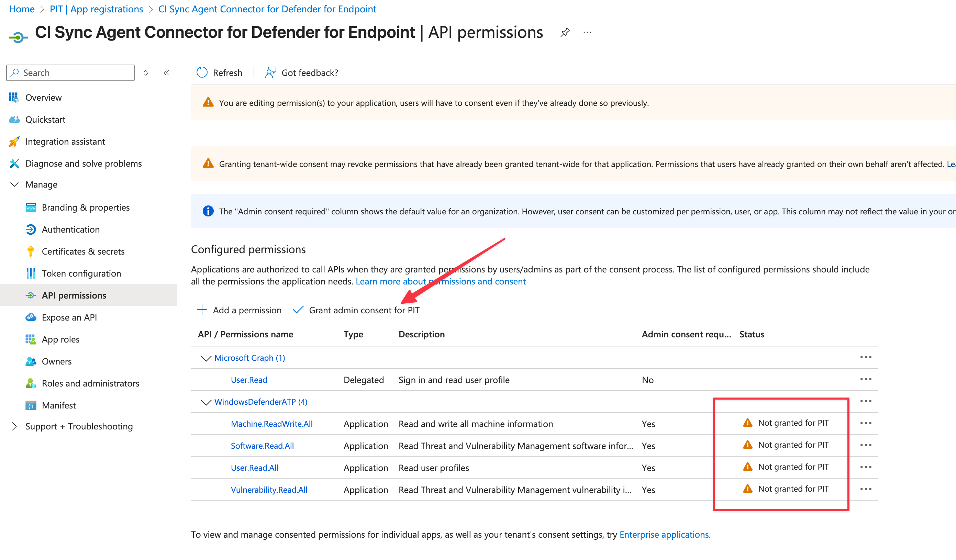
Task: Open PIT | App registrations breadcrumb
Action: (96, 9)
